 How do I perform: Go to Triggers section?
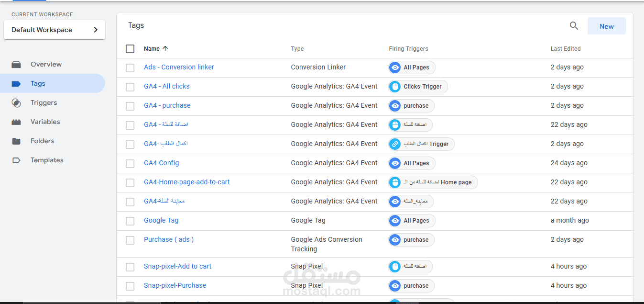tap(53, 102)
